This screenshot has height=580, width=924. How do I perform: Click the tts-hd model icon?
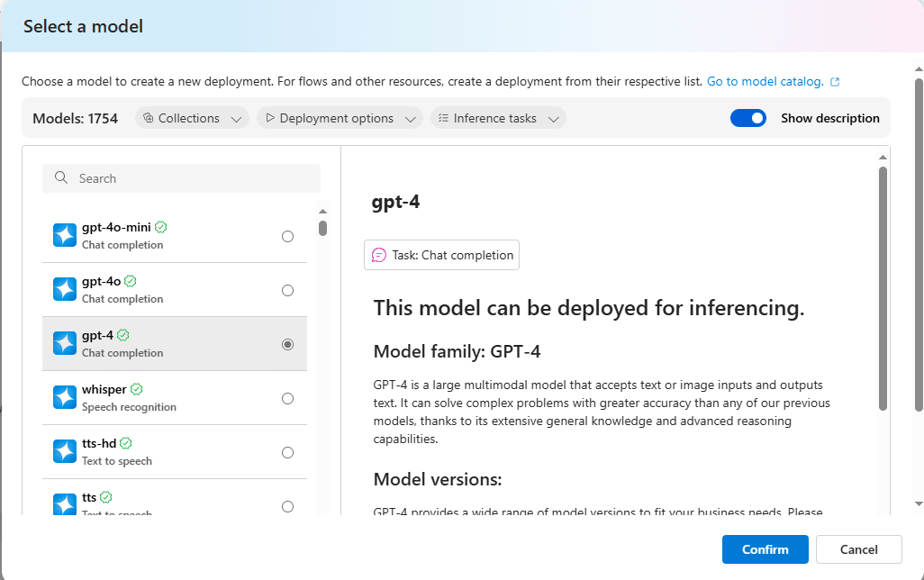click(x=65, y=451)
